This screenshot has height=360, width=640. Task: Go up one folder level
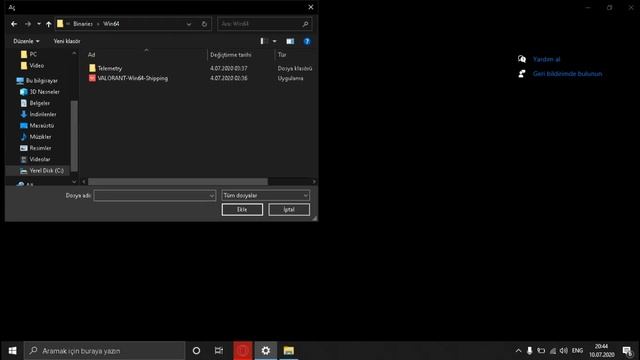[49, 24]
